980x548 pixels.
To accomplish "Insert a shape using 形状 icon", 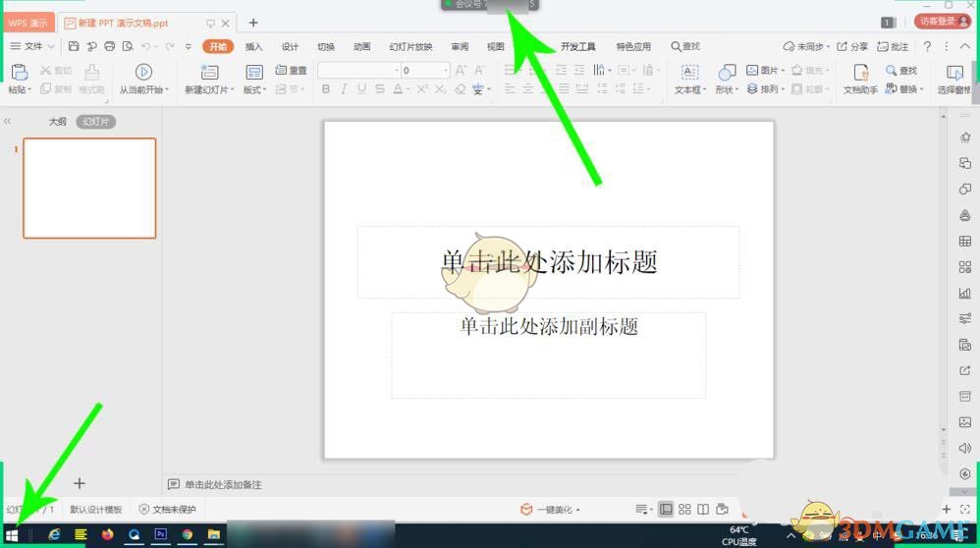I will coord(727,72).
